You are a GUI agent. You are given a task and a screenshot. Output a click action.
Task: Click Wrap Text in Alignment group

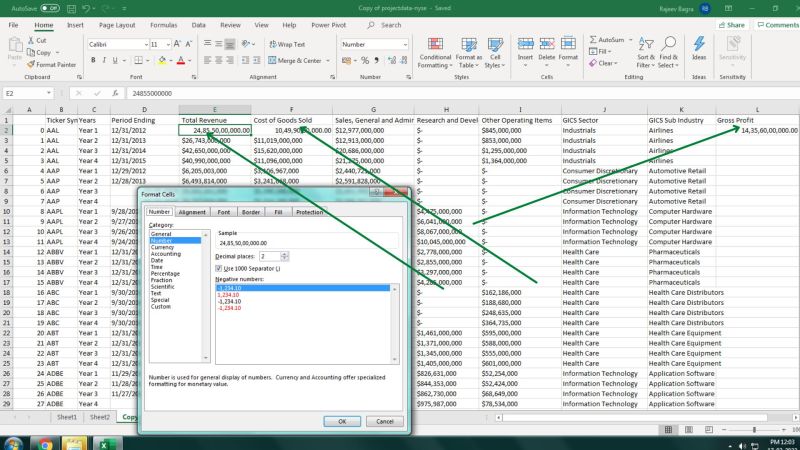point(287,44)
